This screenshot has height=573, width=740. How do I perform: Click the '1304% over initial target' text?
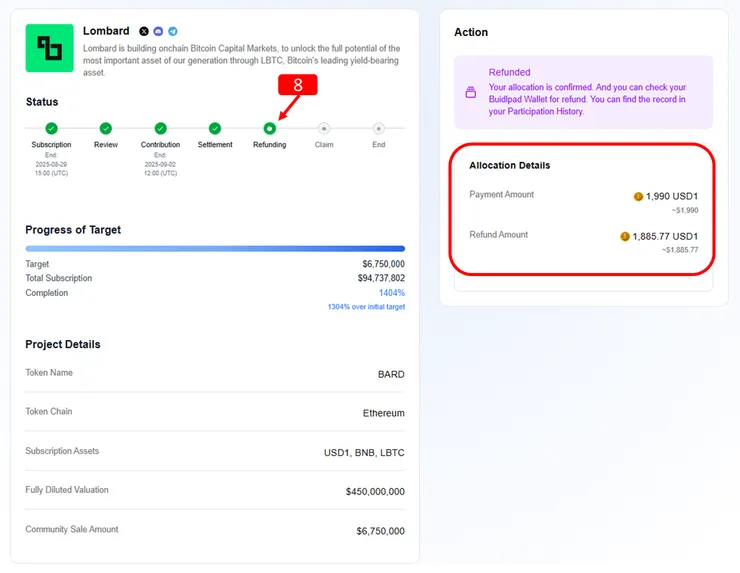[366, 307]
